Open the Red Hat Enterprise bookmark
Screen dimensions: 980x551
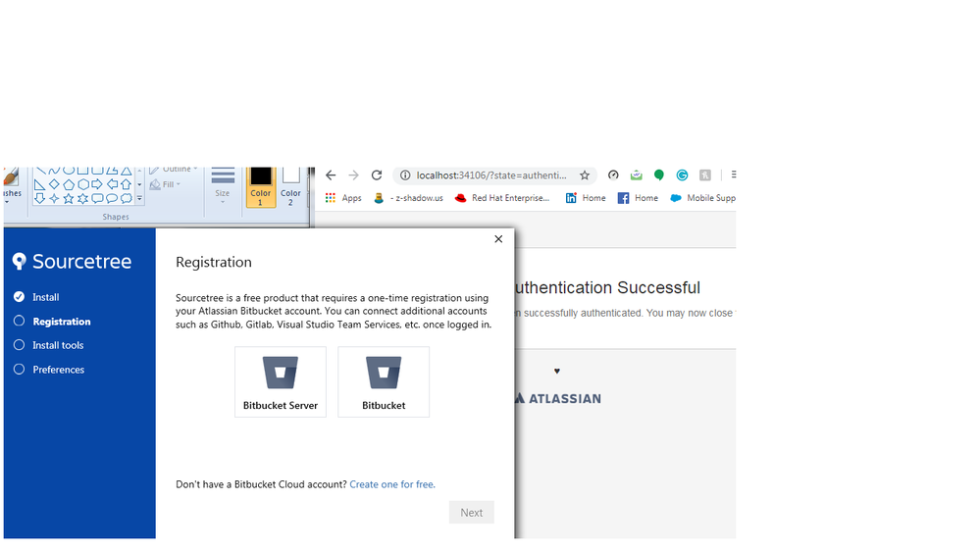coord(502,198)
